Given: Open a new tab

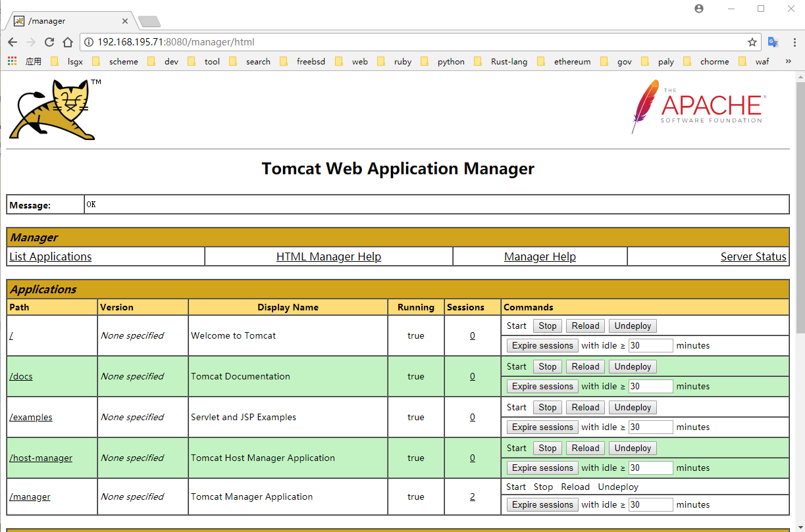Looking at the screenshot, I should pyautogui.click(x=149, y=21).
